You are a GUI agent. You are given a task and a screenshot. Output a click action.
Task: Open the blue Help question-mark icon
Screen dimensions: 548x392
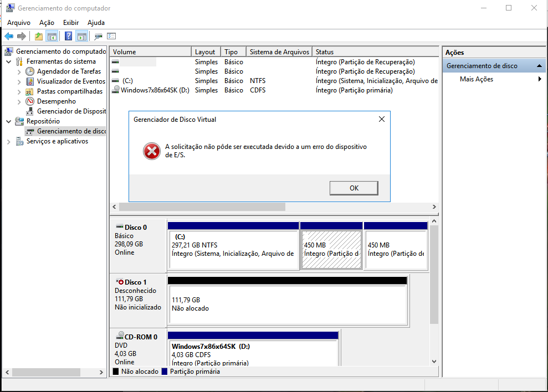pyautogui.click(x=68, y=37)
